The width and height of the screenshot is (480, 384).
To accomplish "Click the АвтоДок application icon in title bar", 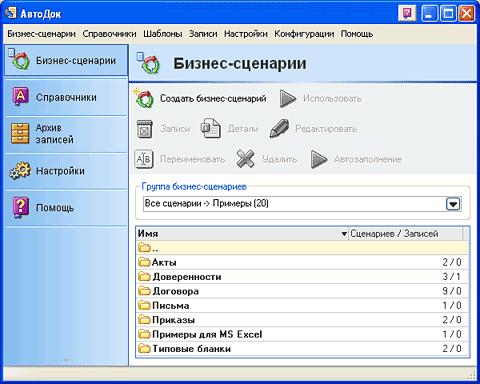I will [11, 13].
